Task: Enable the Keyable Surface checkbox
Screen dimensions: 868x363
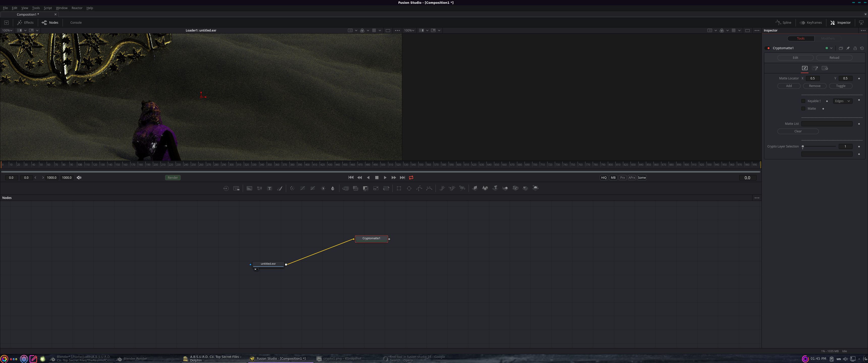Action: (803, 101)
